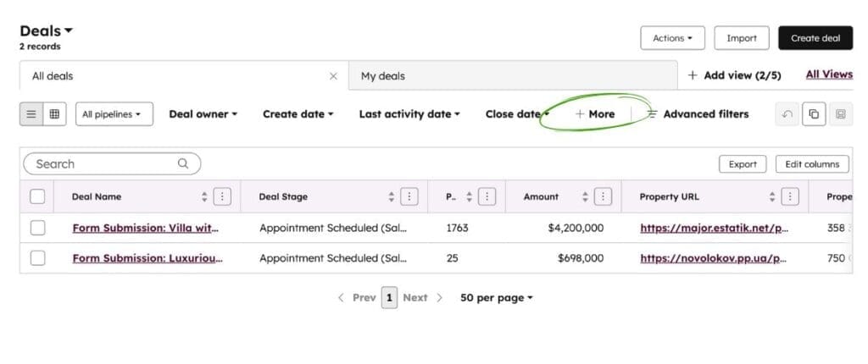Switch to board grid view icon
Image resolution: width=868 pixels, height=364 pixels.
coord(54,114)
